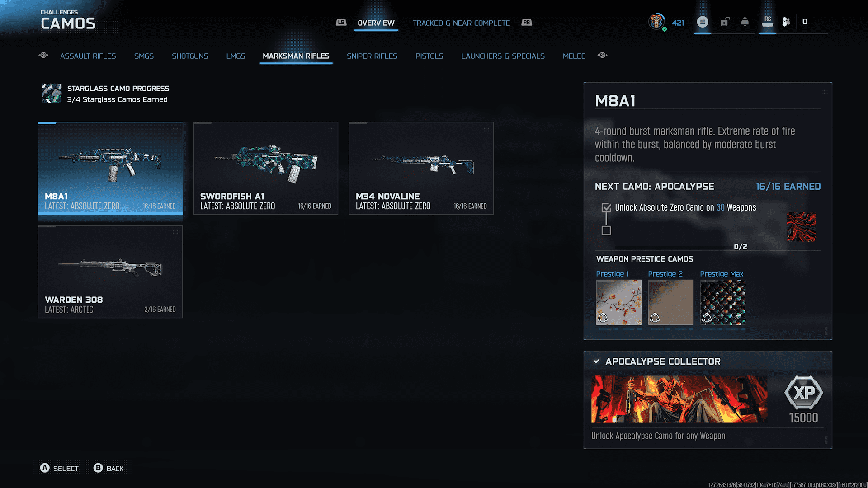Expand the RS stick menu

[x=767, y=22]
